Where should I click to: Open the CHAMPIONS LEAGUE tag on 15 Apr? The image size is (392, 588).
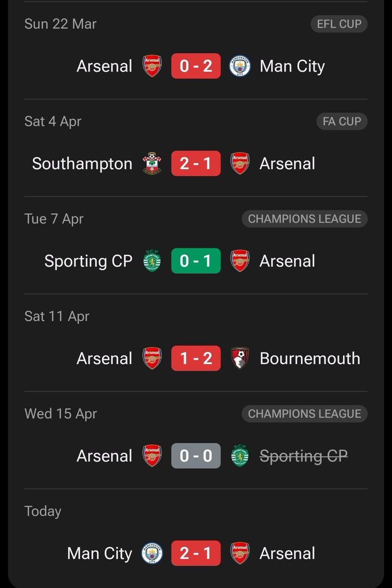[304, 414]
